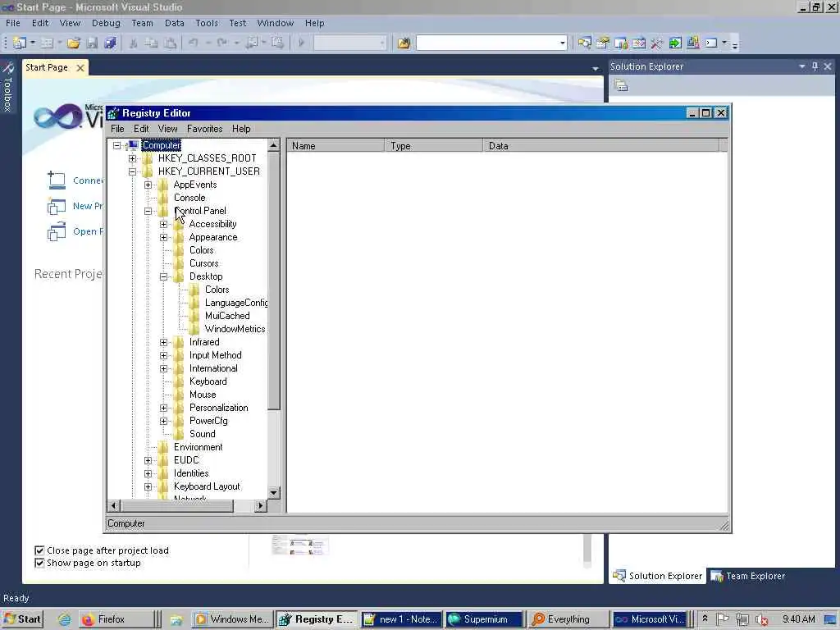The width and height of the screenshot is (840, 630).
Task: Open Solution Explorer from the toolbar icon
Action: click(584, 43)
